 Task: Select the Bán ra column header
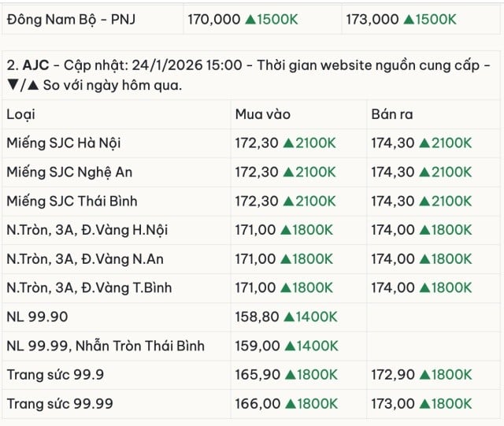pos(392,115)
